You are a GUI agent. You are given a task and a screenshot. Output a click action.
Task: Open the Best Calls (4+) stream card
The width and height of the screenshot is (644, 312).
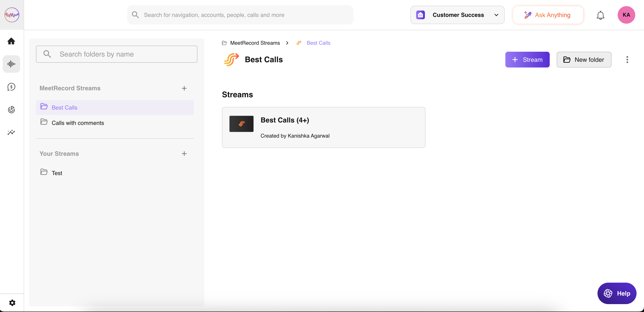tap(324, 127)
